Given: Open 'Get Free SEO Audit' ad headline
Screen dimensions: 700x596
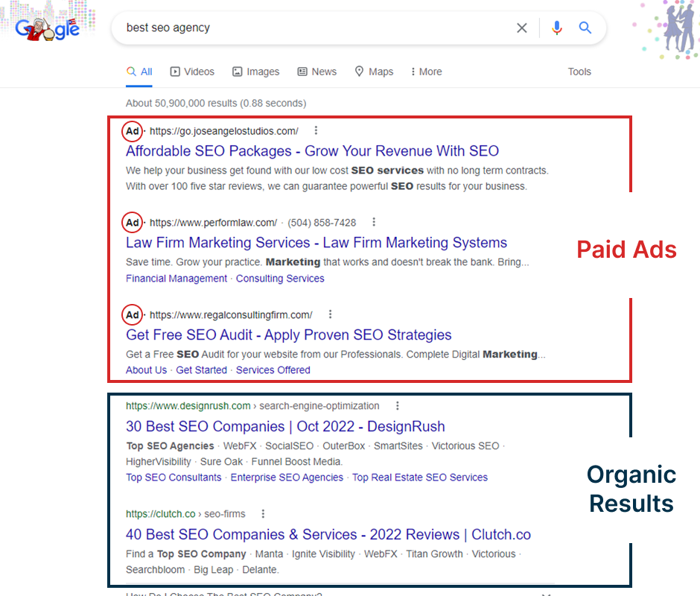Looking at the screenshot, I should point(288,335).
